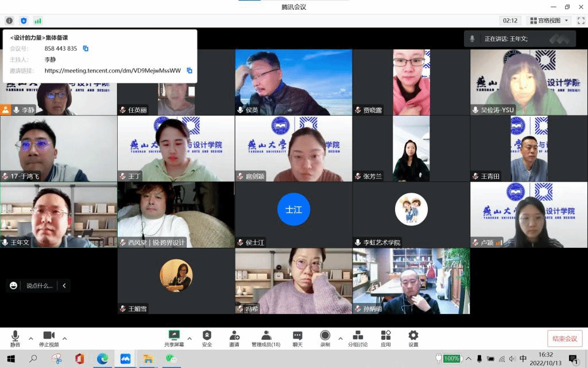This screenshot has width=588, height=368.
Task: Start recording with 录制
Action: [x=325, y=339]
